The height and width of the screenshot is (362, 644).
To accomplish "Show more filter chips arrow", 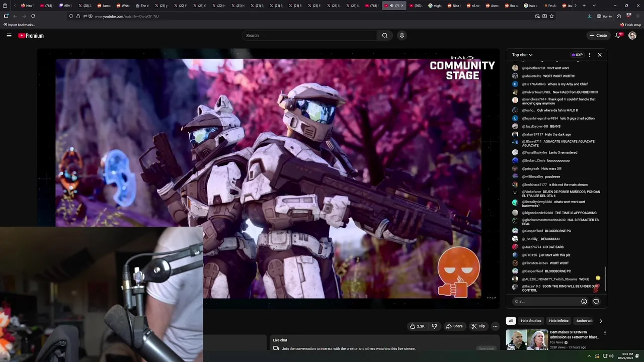I will pyautogui.click(x=600, y=321).
